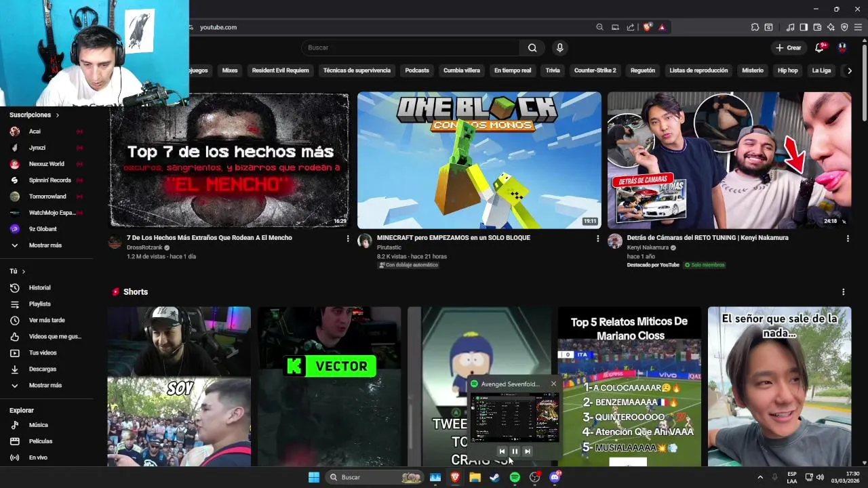This screenshot has height=488, width=868.
Task: Toggle the browser sidebar panel icon
Action: tap(804, 27)
